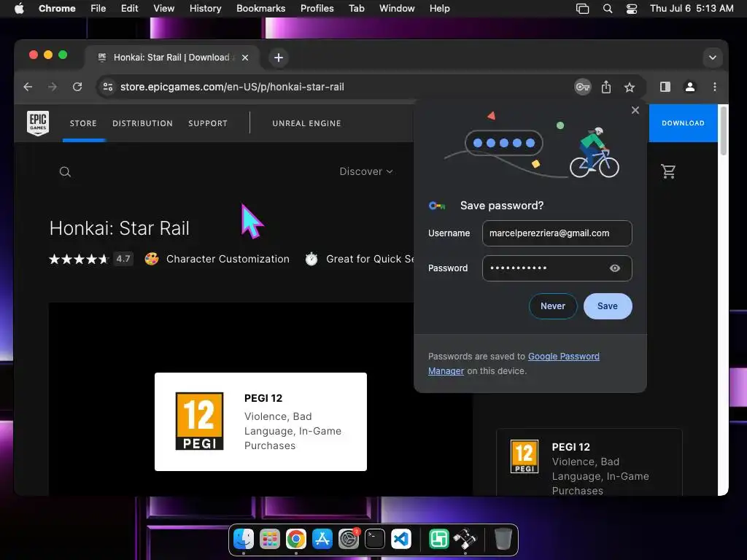Go to UNREAL ENGINE link
This screenshot has width=747, height=560.
click(x=307, y=123)
